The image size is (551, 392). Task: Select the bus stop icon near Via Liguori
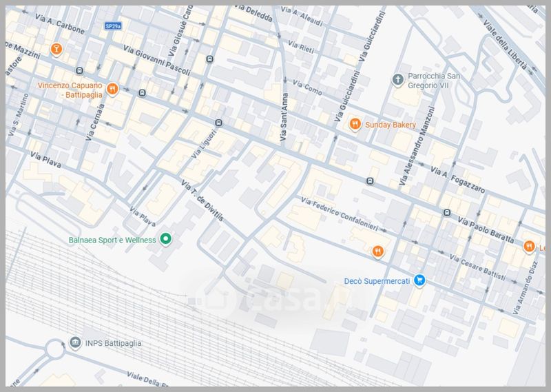tap(218, 123)
